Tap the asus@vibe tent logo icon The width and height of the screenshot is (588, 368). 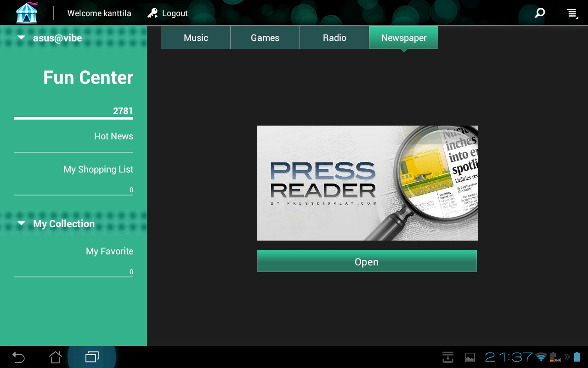(x=27, y=12)
